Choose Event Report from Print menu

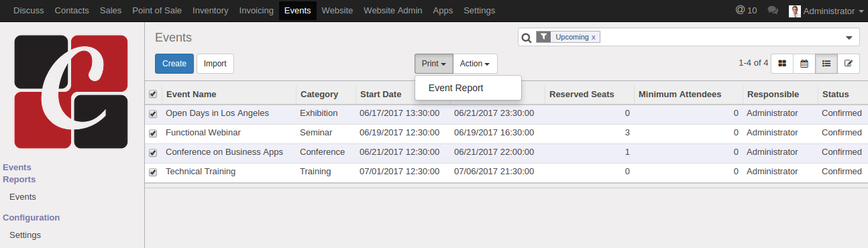[x=456, y=88]
